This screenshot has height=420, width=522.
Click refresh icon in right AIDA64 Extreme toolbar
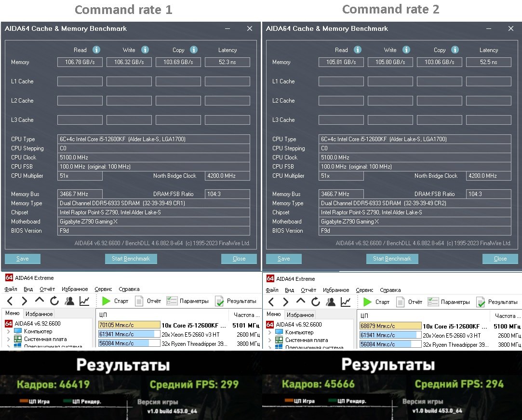(316, 302)
